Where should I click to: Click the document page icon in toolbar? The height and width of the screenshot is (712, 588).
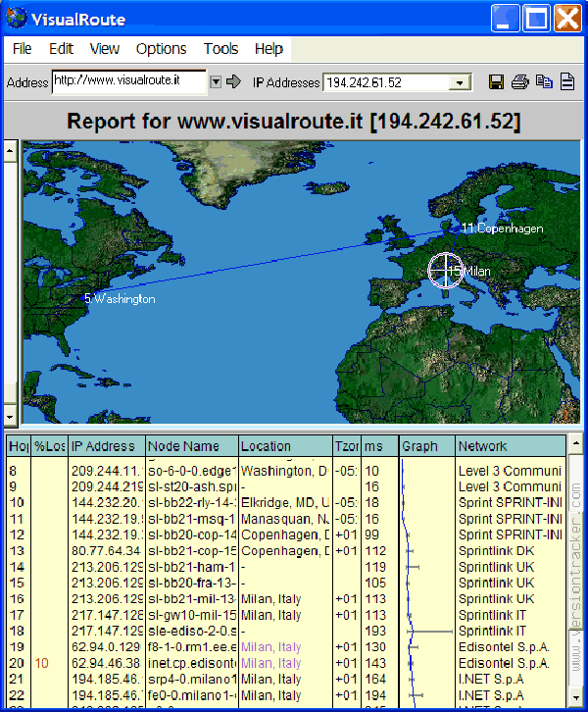(x=566, y=81)
